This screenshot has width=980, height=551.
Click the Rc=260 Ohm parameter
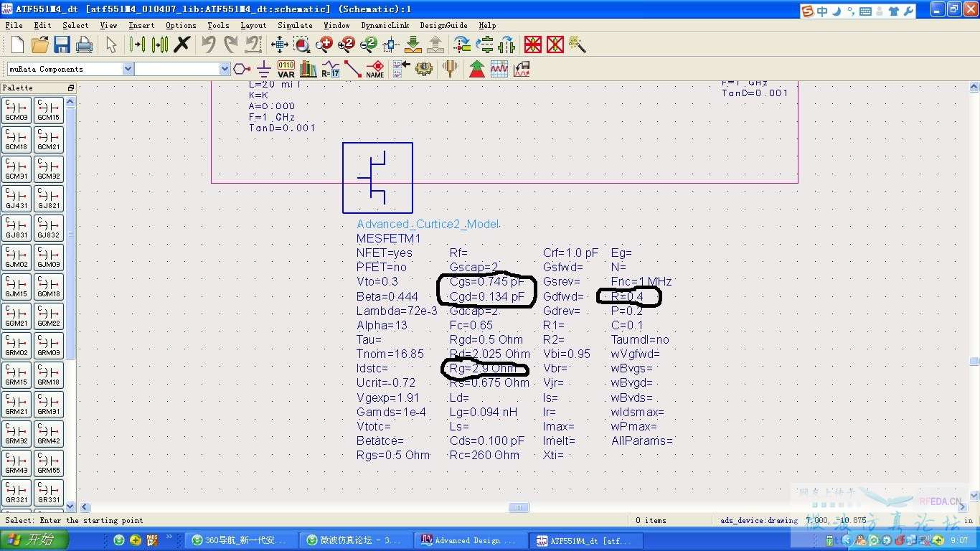point(484,455)
